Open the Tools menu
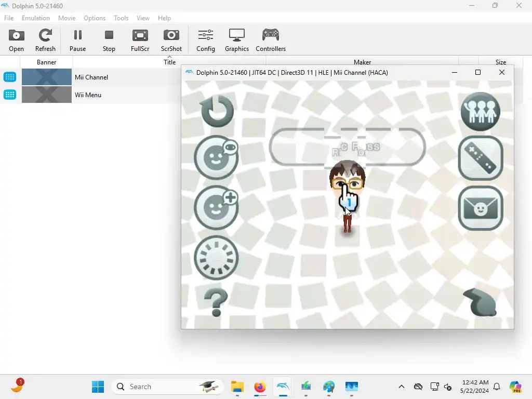 click(121, 18)
